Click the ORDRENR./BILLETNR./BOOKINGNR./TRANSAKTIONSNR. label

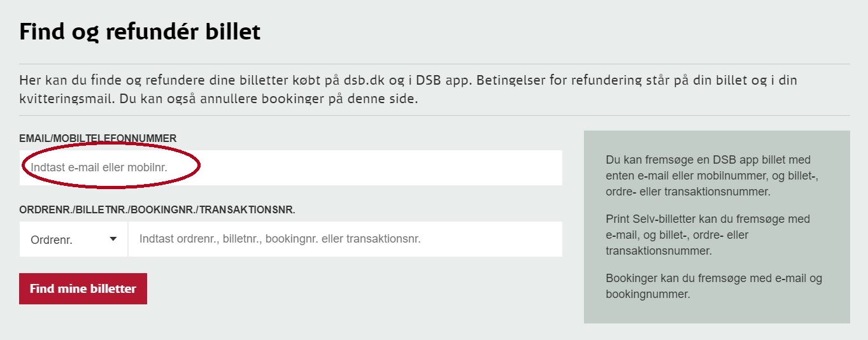pyautogui.click(x=157, y=209)
